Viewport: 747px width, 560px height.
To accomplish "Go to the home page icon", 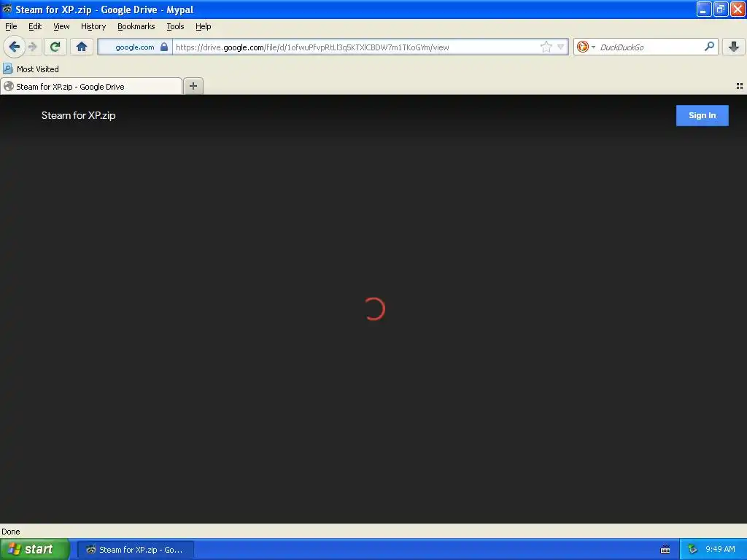I will pos(82,47).
